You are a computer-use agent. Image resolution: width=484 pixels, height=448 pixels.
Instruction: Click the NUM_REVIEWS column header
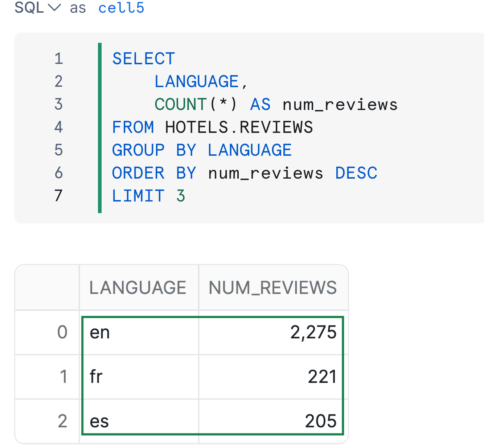(x=272, y=288)
